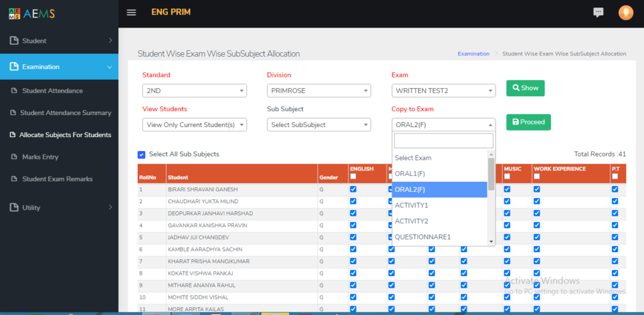Image resolution: width=644 pixels, height=315 pixels.
Task: Open Student Attendance page
Action: point(53,91)
